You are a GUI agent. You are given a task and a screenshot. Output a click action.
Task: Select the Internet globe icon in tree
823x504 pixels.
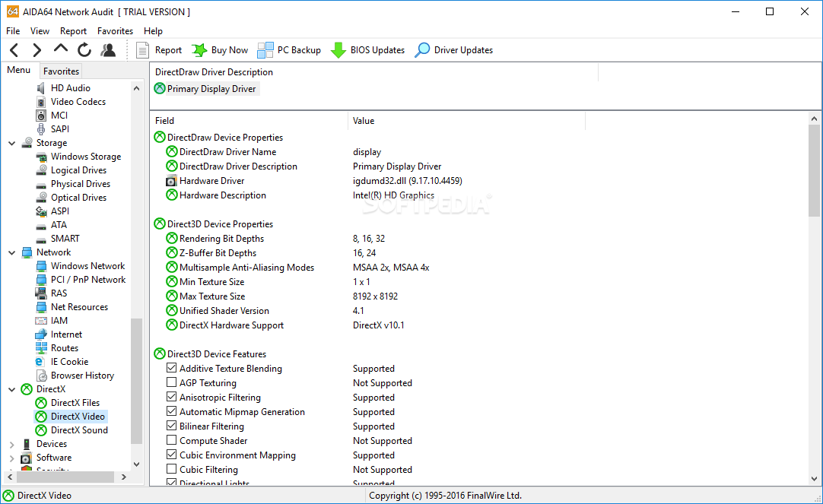point(41,334)
